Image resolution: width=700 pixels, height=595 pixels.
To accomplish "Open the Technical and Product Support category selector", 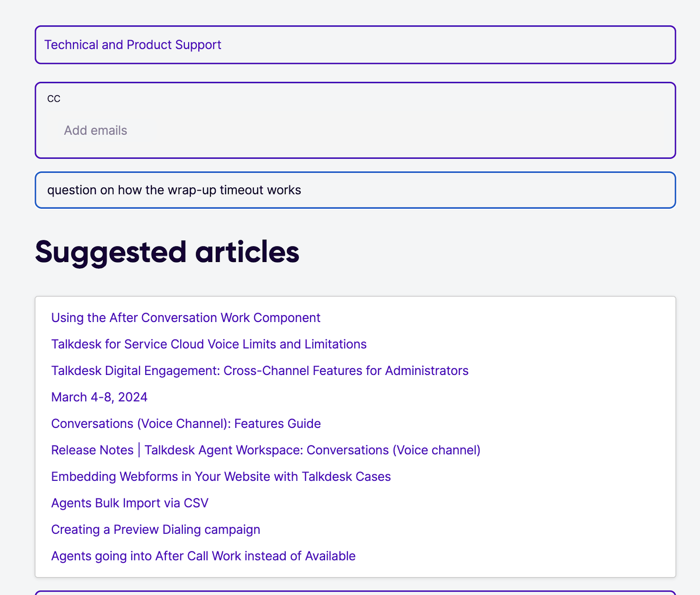I will (x=354, y=45).
